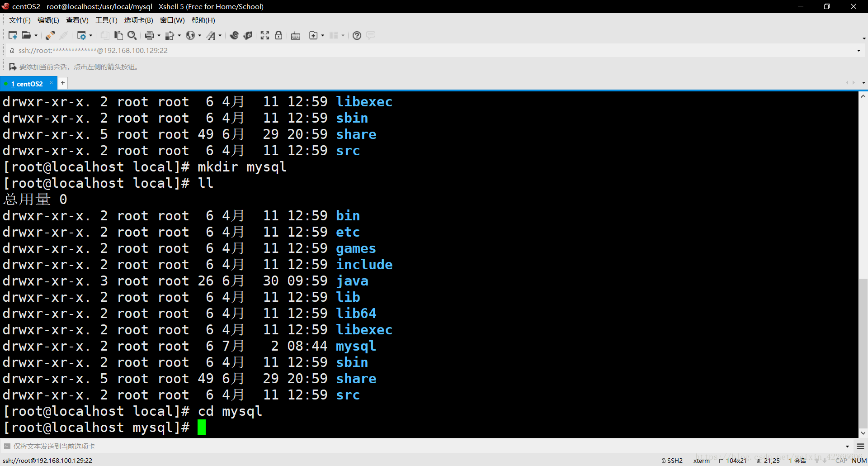The image size is (868, 466).
Task: Click the compose bar text input
Action: pos(425,446)
